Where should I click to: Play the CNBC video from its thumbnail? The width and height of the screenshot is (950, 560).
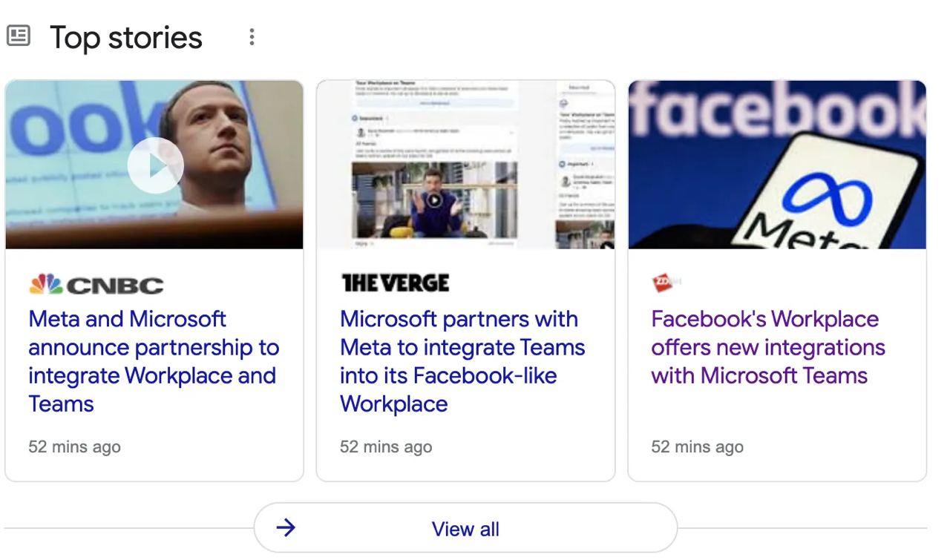pyautogui.click(x=155, y=165)
